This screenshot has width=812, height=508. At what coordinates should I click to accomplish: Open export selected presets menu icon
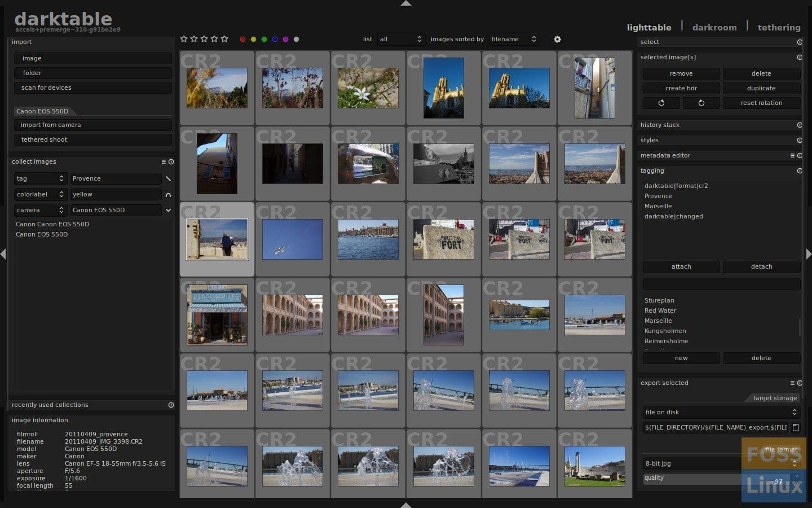tap(792, 383)
